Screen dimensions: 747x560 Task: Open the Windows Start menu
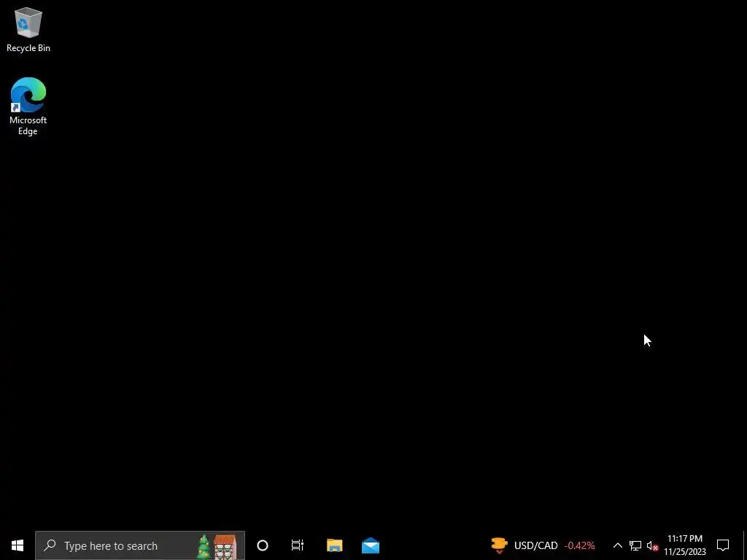18,545
